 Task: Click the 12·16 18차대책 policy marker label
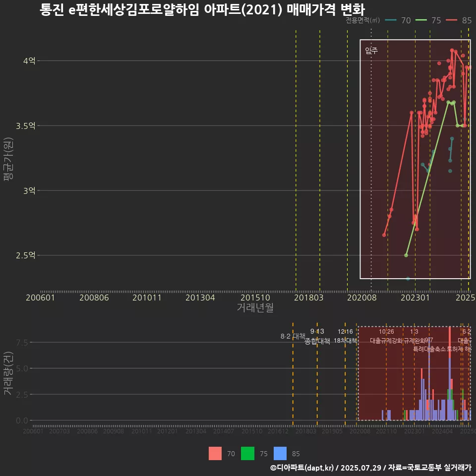tap(345, 336)
